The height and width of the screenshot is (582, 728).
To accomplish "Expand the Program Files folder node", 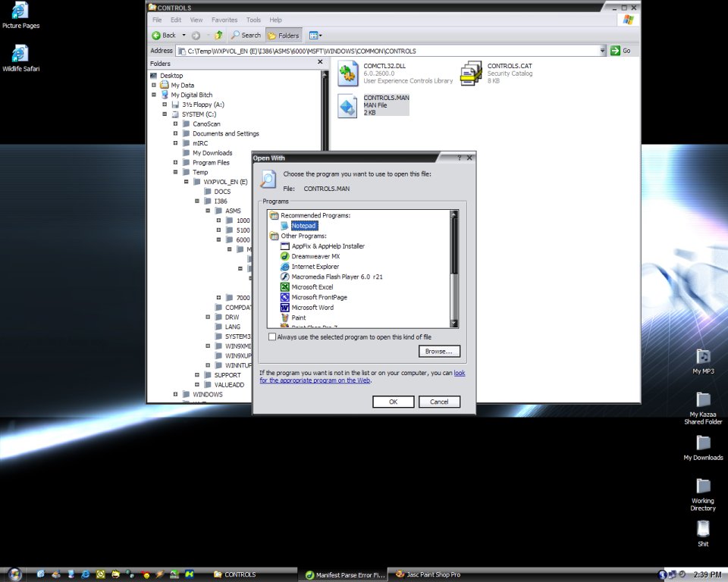I will click(175, 162).
